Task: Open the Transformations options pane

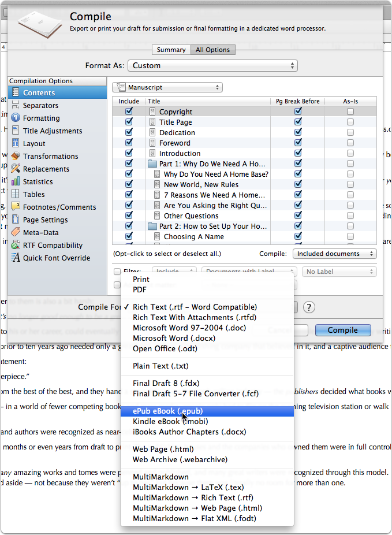Action: click(x=57, y=156)
